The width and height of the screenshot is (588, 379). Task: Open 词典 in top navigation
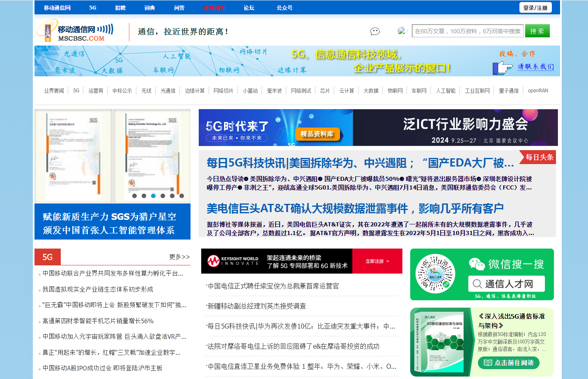tap(149, 8)
